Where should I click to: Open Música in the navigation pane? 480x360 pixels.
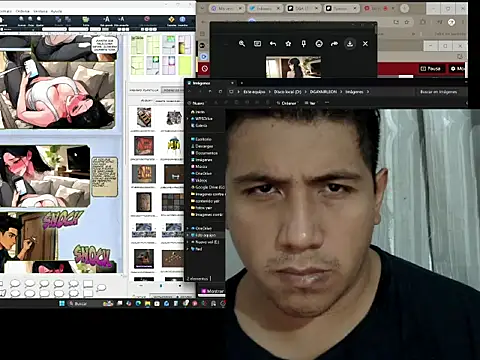[199, 166]
